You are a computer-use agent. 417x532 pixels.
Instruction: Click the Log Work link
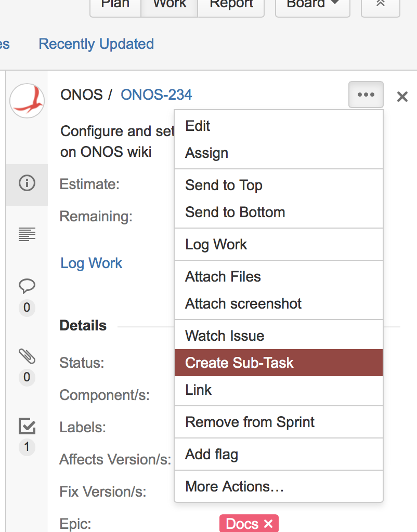tap(92, 263)
